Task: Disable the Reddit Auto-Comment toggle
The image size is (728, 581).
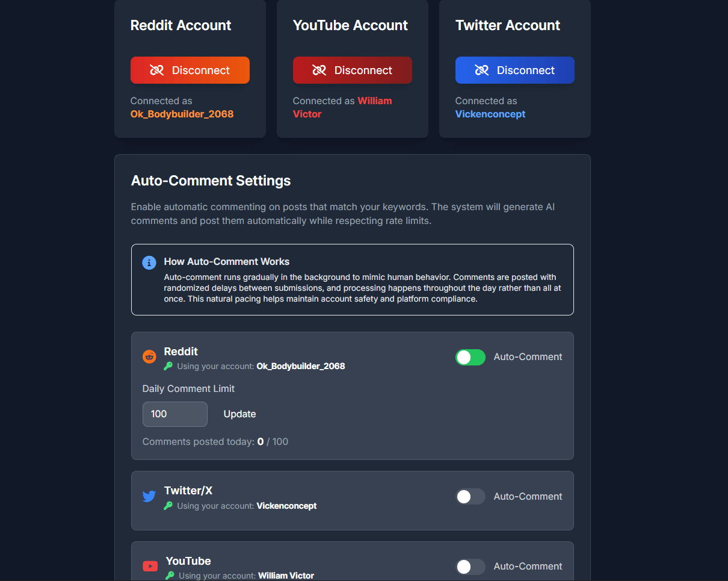Action: (470, 357)
